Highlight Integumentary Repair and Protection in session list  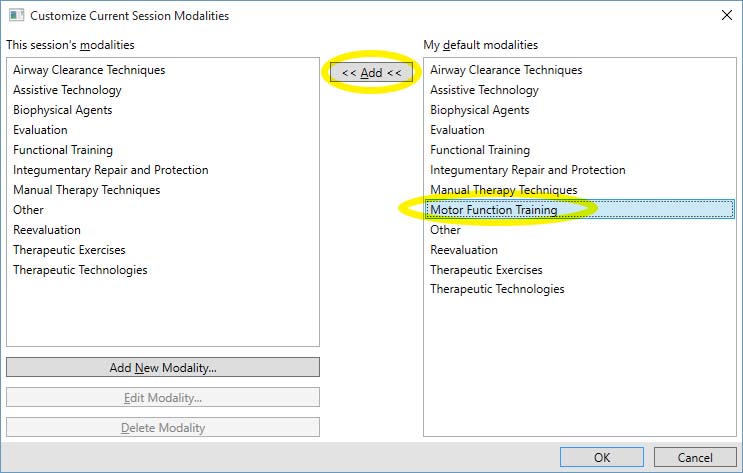(x=111, y=170)
